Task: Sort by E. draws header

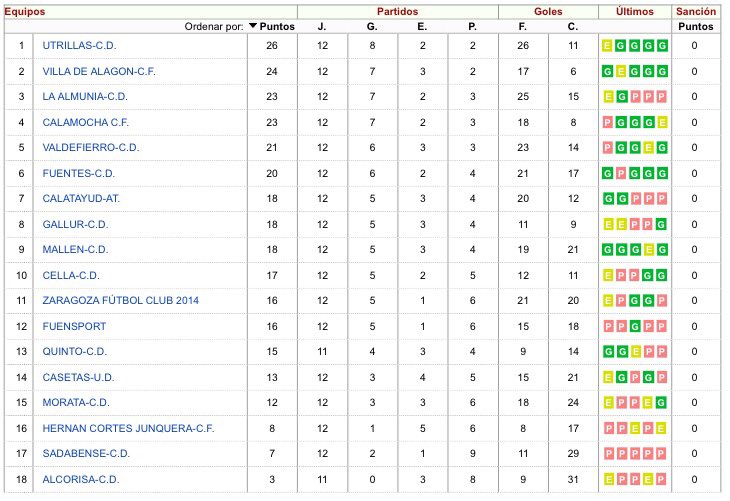Action: click(422, 27)
